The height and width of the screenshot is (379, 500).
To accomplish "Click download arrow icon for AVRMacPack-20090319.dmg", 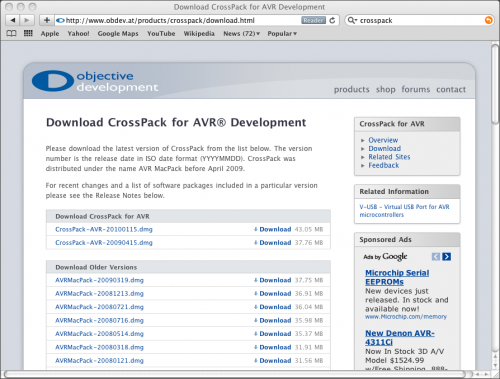I will pyautogui.click(x=256, y=280).
